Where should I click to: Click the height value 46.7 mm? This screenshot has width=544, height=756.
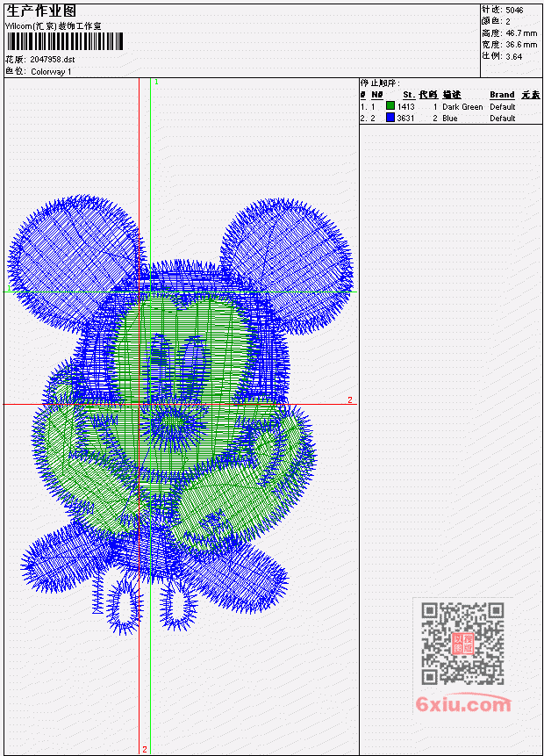coord(521,33)
